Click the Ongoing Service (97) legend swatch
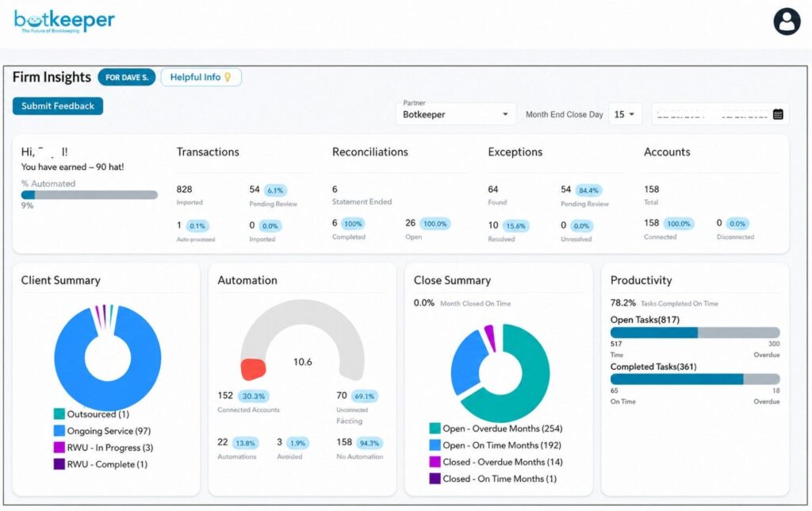812x511 pixels. tap(59, 431)
